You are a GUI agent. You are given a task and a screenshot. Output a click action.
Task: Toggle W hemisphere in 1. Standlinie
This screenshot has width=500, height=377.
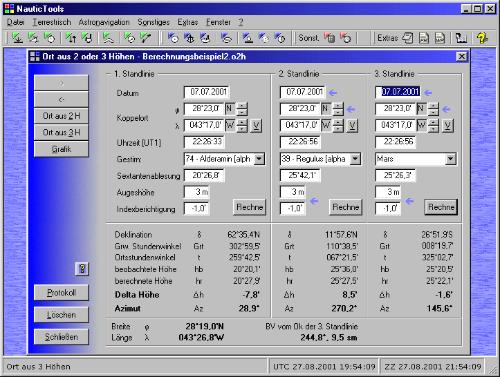click(230, 125)
